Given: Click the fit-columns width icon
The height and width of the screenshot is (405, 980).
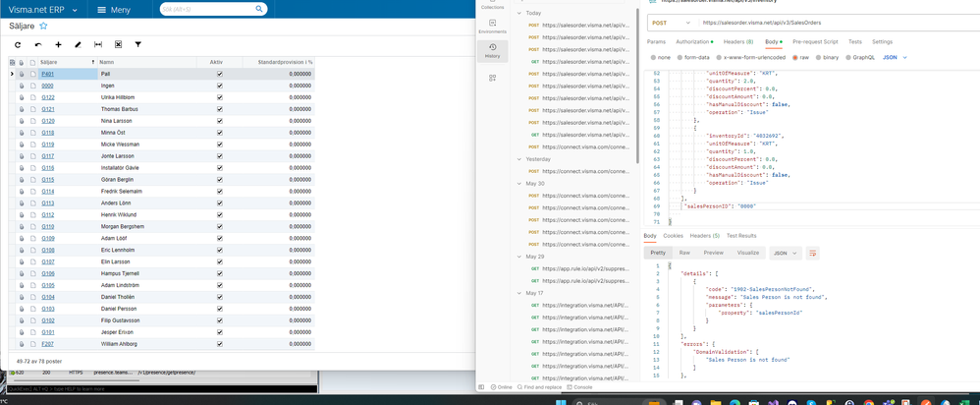Looking at the screenshot, I should point(98,45).
